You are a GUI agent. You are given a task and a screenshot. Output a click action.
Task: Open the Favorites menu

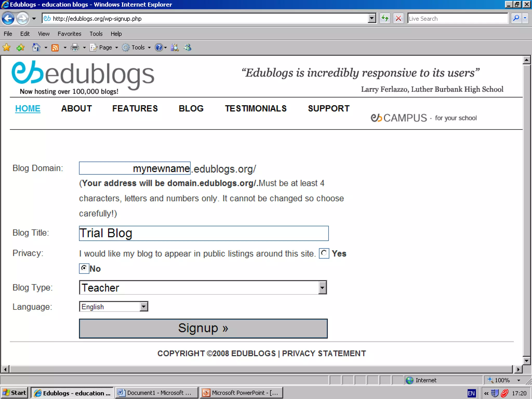(x=69, y=34)
